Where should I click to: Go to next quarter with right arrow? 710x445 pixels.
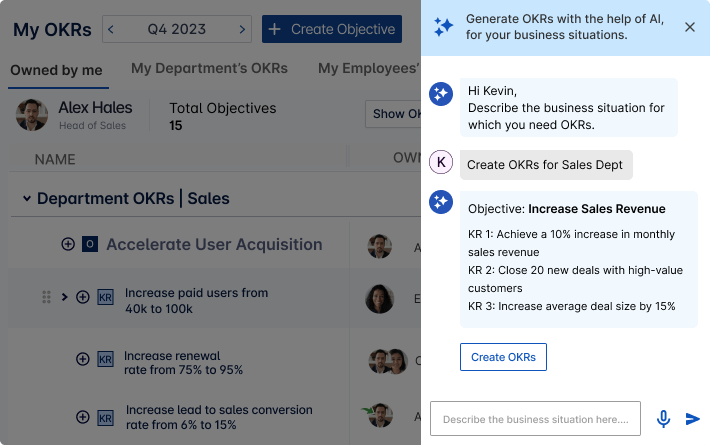(x=242, y=29)
